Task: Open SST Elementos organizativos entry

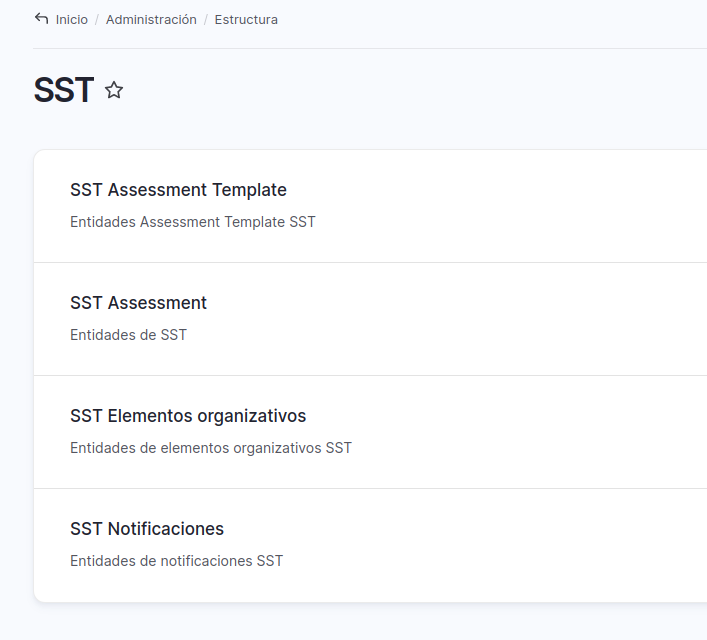Action: [188, 416]
